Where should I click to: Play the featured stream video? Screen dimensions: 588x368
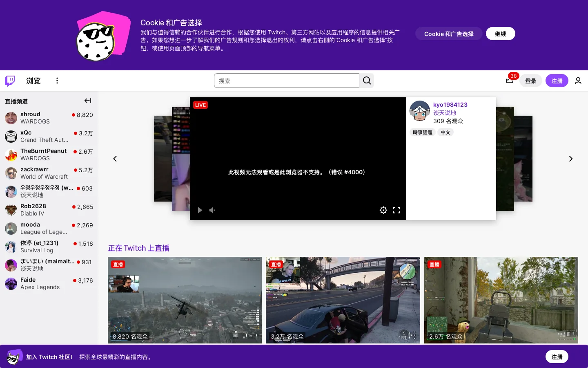coord(200,210)
